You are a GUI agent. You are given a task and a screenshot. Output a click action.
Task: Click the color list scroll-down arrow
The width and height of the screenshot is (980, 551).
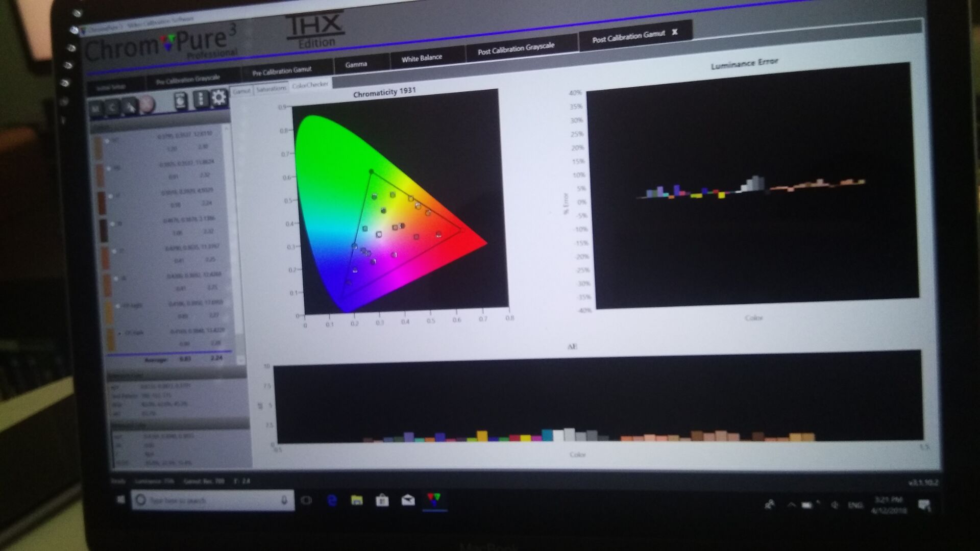tap(241, 359)
